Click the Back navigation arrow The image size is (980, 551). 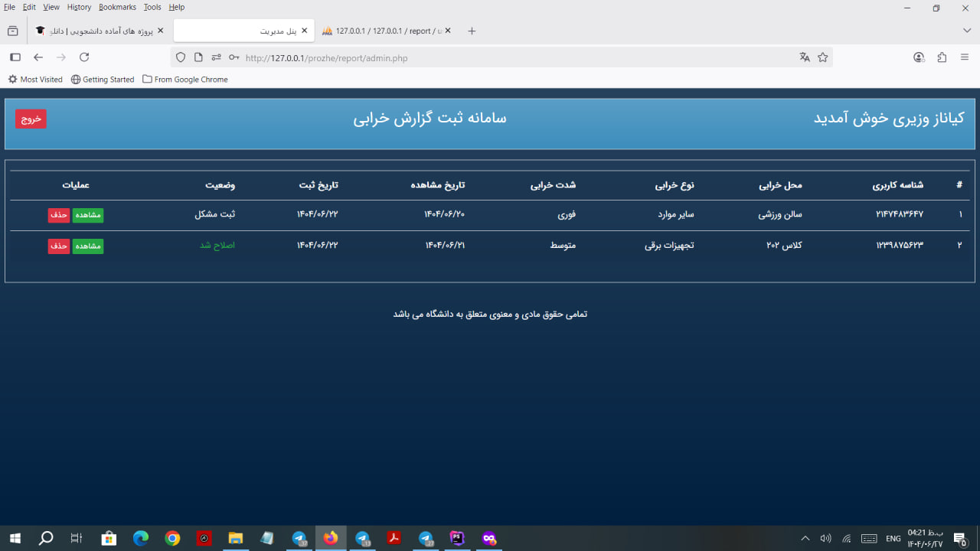[x=38, y=57]
